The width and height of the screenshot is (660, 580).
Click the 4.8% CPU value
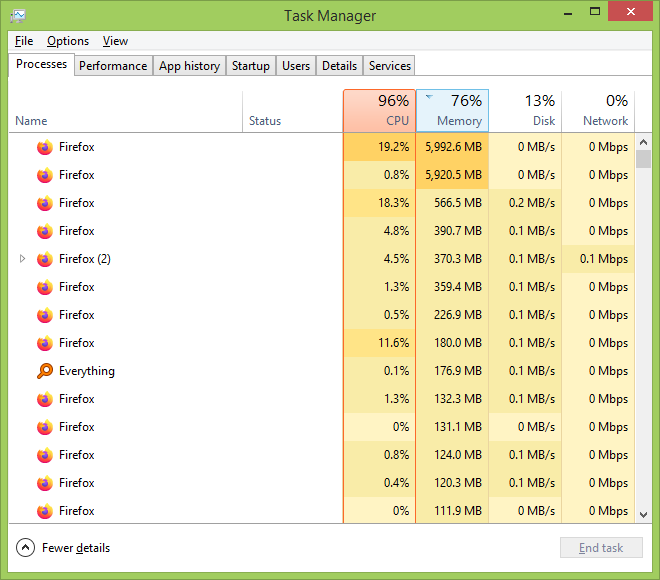coord(396,231)
